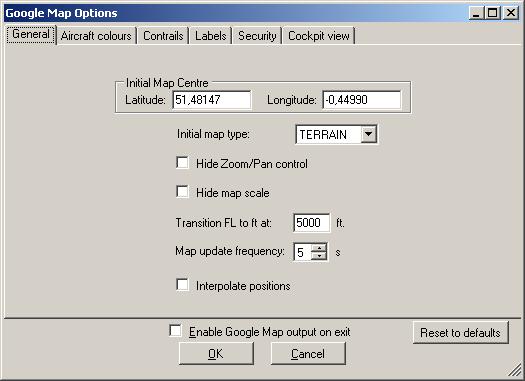Tick Enable Google Map output on exit
This screenshot has width=525, height=381.
click(175, 330)
